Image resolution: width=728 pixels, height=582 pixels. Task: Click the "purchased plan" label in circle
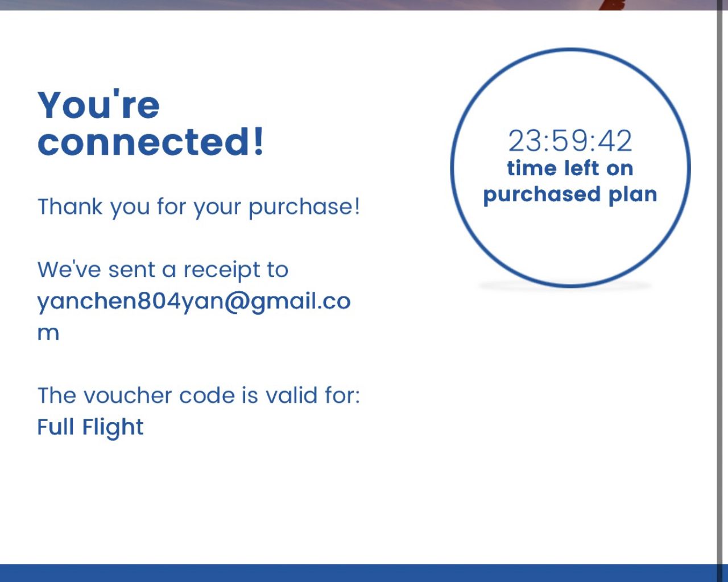click(x=570, y=195)
